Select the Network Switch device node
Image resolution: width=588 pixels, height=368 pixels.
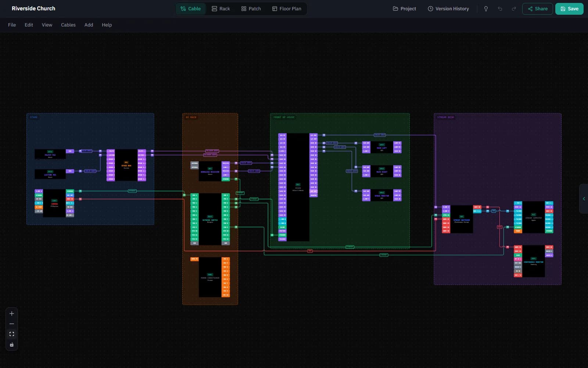point(210,219)
